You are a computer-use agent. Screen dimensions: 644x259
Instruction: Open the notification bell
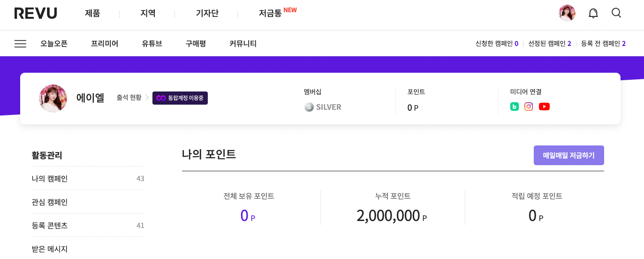593,13
